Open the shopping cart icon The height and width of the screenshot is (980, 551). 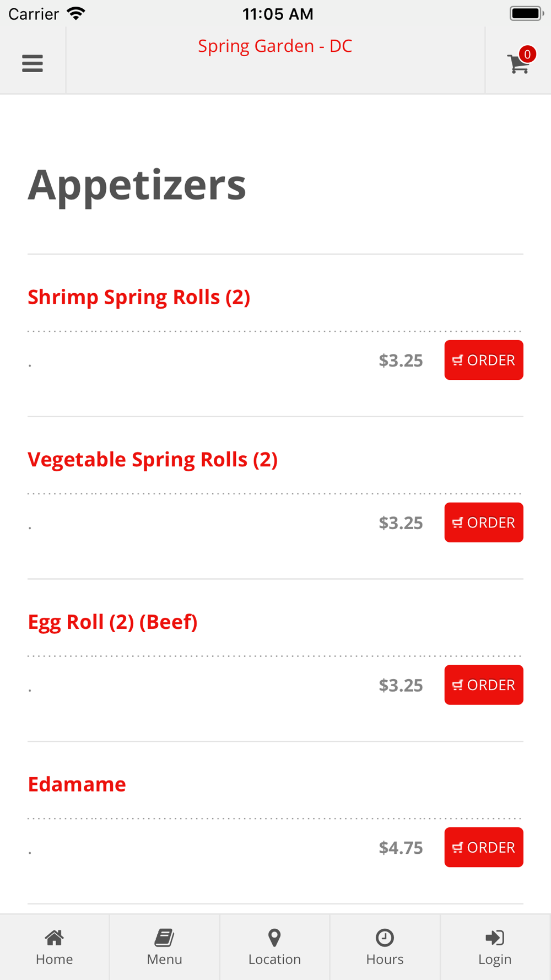click(517, 65)
